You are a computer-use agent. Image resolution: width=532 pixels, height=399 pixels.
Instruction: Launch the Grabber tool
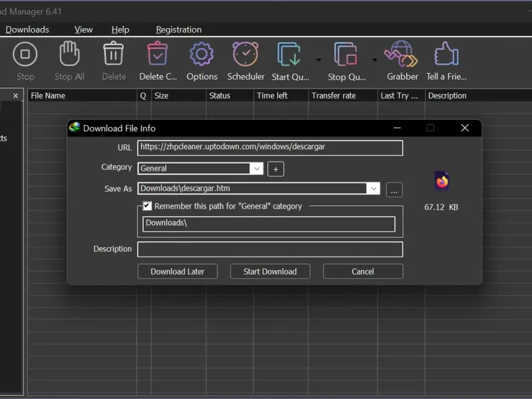pyautogui.click(x=401, y=54)
